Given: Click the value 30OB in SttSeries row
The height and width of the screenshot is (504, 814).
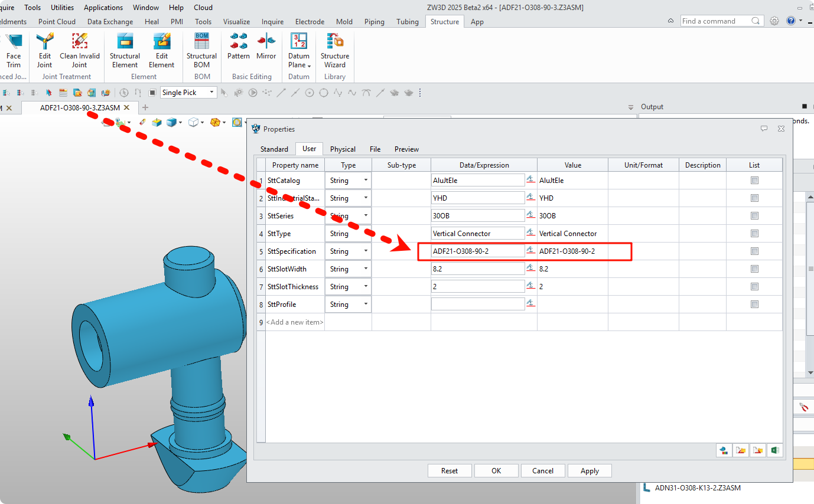Looking at the screenshot, I should [x=548, y=216].
